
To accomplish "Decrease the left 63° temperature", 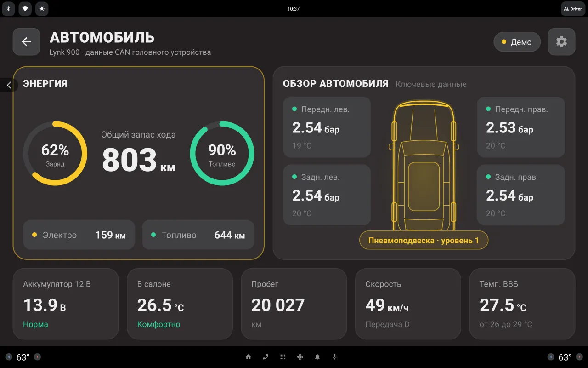I will coord(9,357).
